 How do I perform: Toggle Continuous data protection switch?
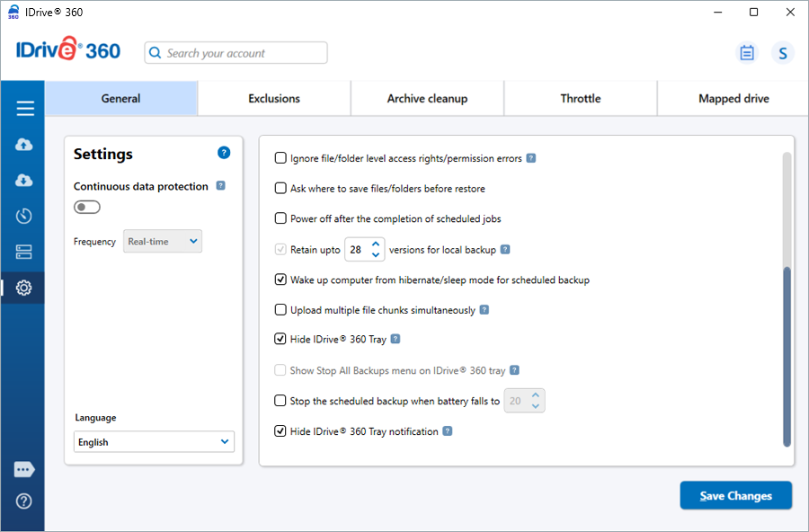point(87,208)
